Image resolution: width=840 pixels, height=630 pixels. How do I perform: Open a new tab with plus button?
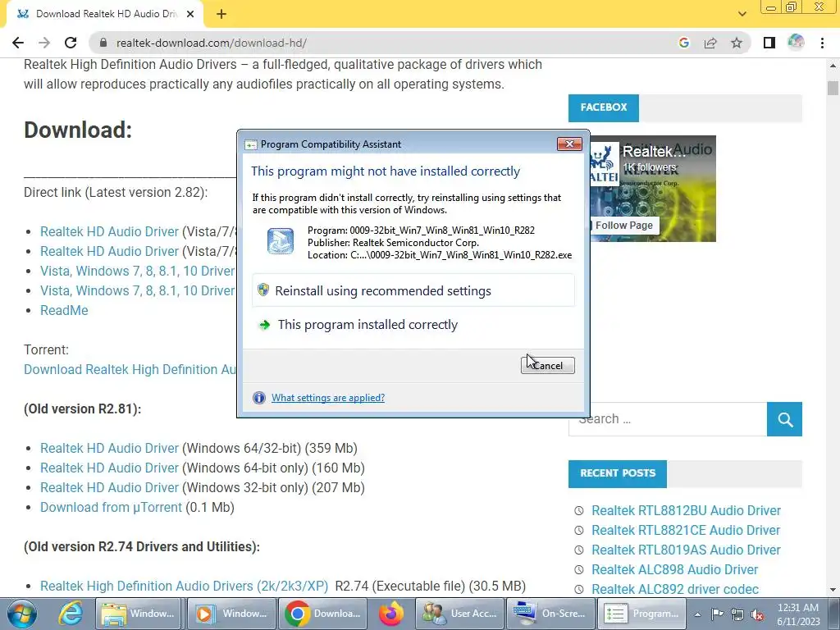tap(221, 14)
